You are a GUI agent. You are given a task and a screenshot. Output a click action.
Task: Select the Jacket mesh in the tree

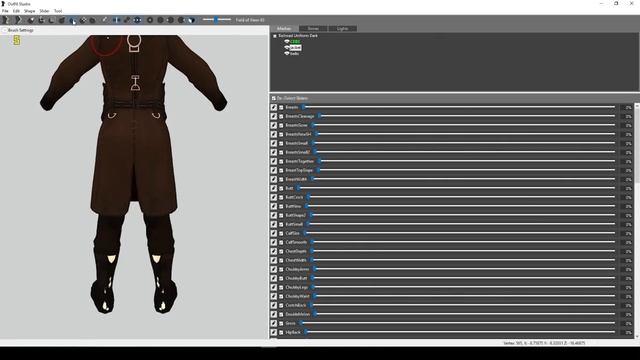296,47
